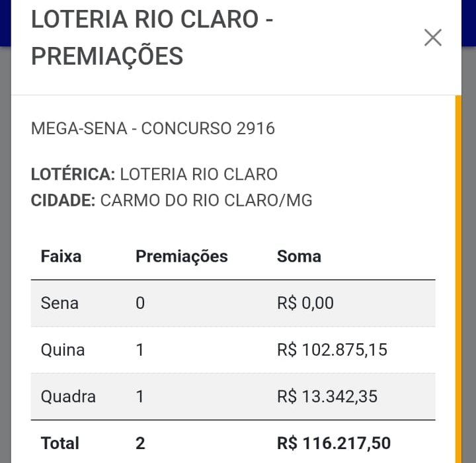Select the MEGA-SENA - CONCURSO 2916 text

(x=153, y=128)
